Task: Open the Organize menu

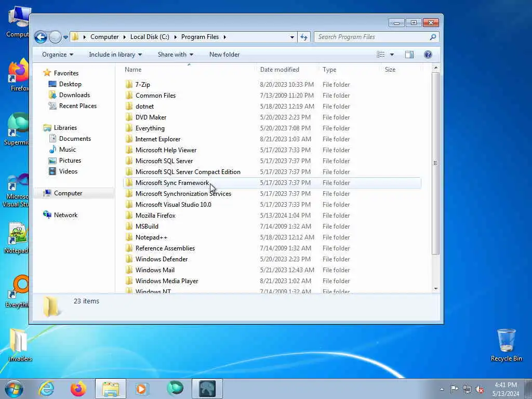Action: (57, 55)
